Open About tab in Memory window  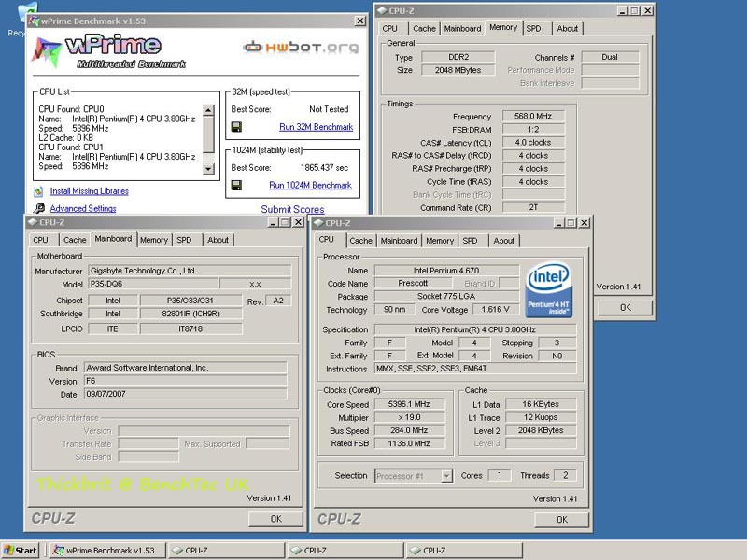coord(568,29)
